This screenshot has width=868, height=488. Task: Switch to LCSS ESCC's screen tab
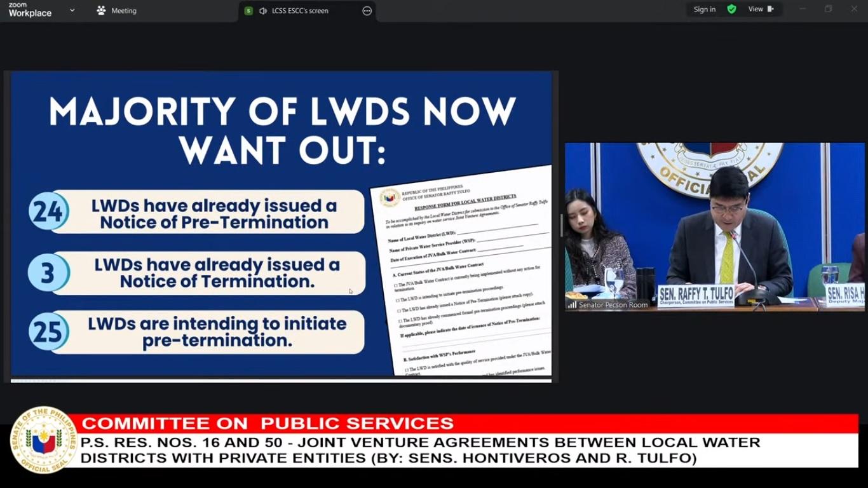pyautogui.click(x=300, y=11)
